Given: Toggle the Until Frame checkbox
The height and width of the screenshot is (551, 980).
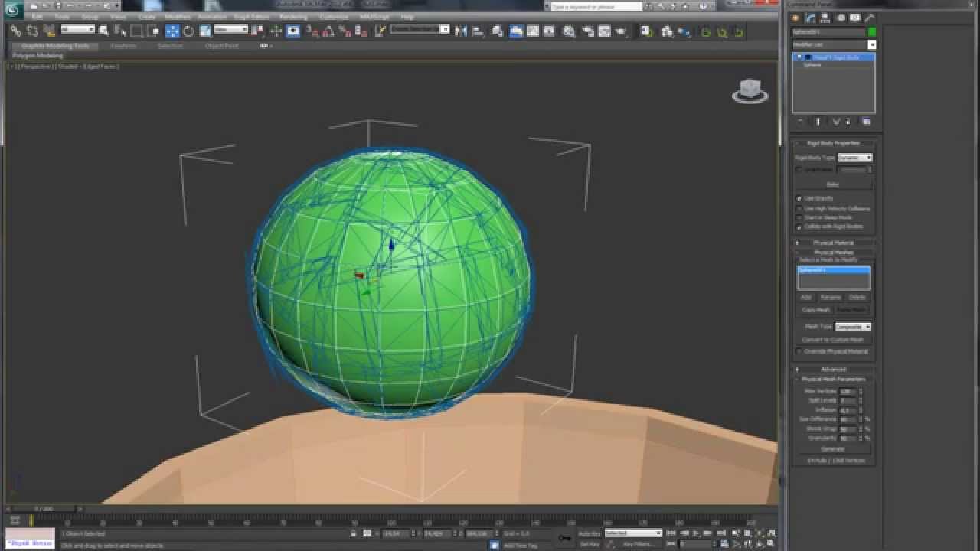Looking at the screenshot, I should click(799, 169).
